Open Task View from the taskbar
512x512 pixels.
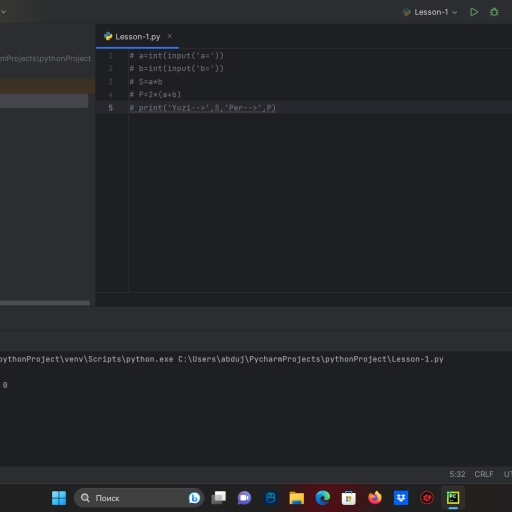(x=219, y=498)
